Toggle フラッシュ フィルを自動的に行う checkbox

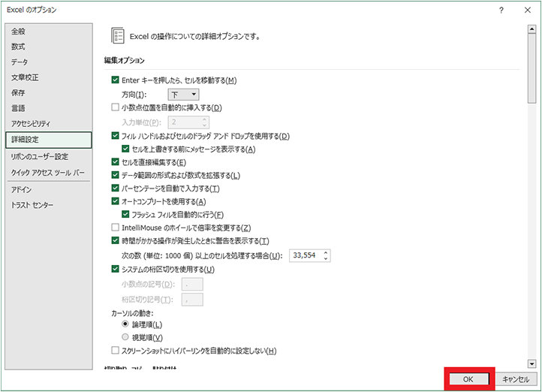[125, 214]
